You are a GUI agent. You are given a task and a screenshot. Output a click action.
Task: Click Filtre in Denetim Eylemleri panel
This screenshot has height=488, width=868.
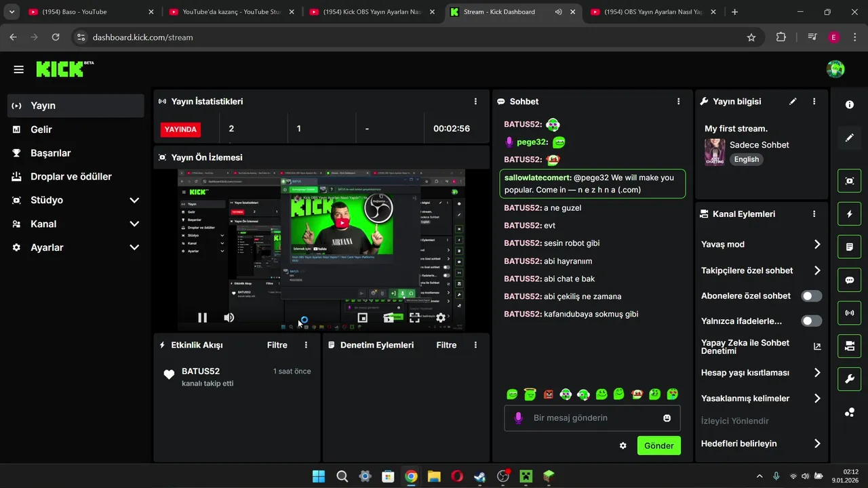coord(446,345)
